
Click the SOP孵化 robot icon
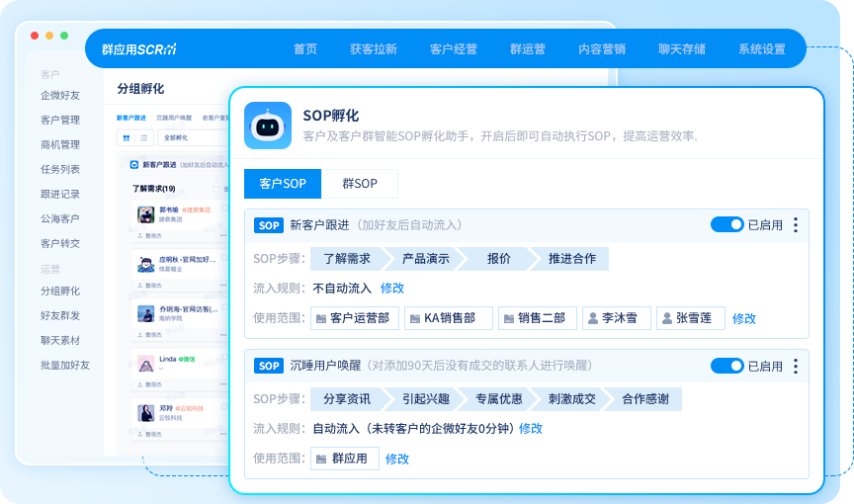267,126
